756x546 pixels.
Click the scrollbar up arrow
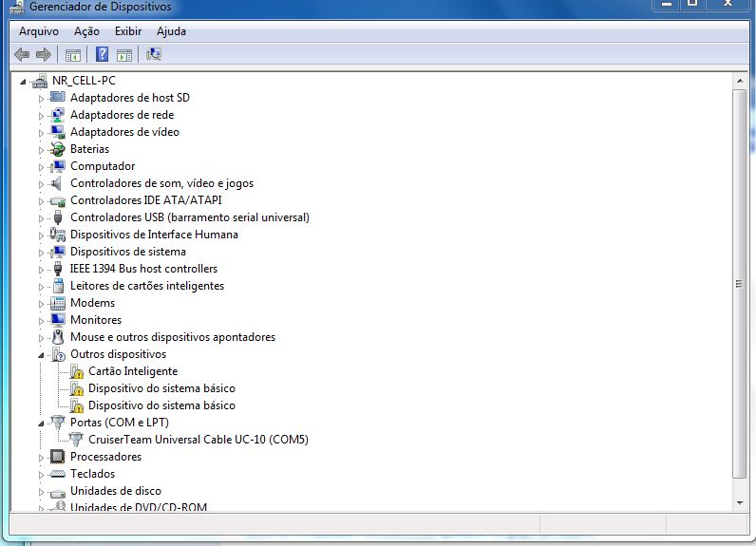[x=740, y=81]
